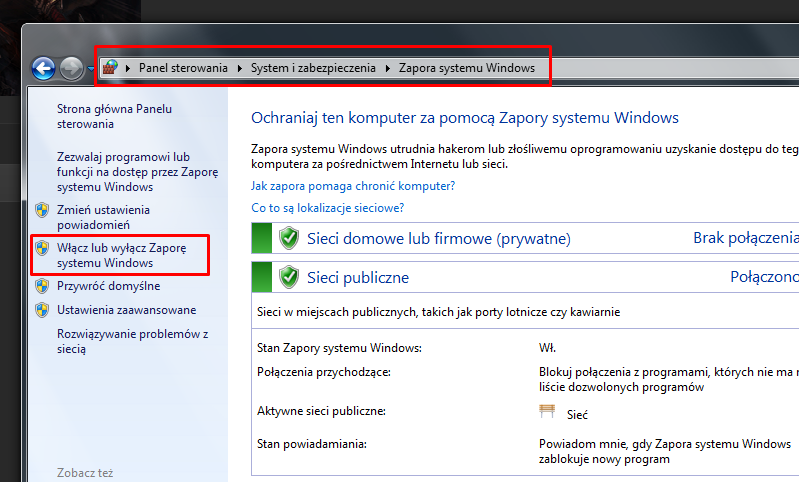Click the Stan Zapory systemu Windows label
799x482 pixels.
339,348
